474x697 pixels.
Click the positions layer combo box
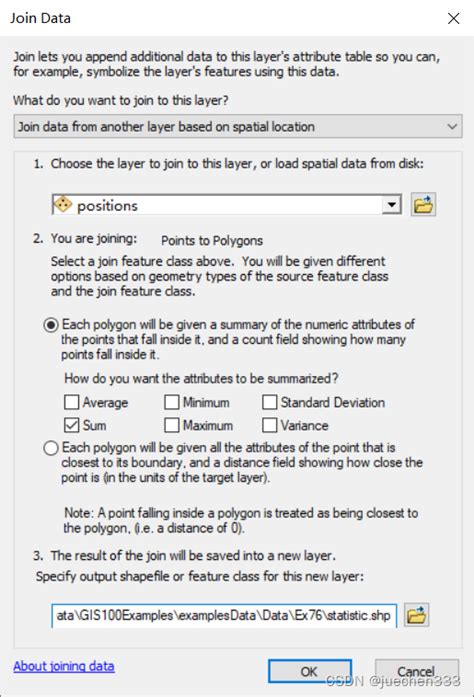click(x=227, y=205)
